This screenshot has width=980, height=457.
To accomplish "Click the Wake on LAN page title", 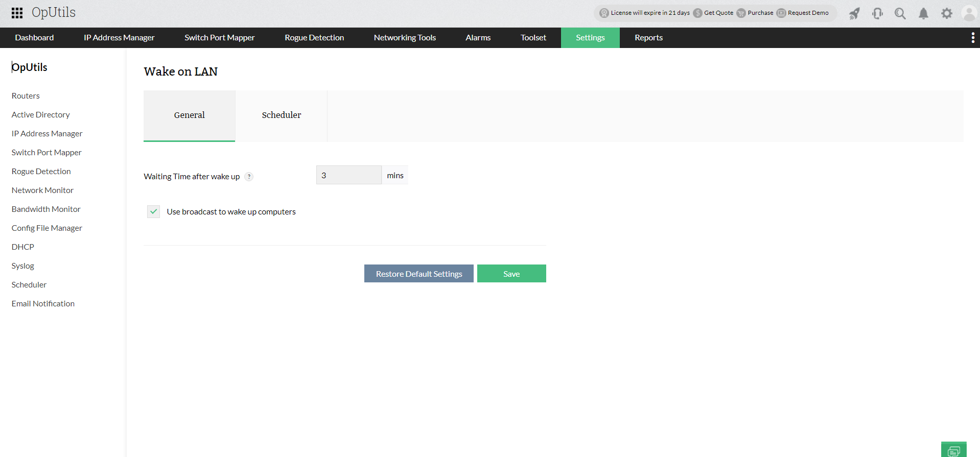I will (x=181, y=71).
